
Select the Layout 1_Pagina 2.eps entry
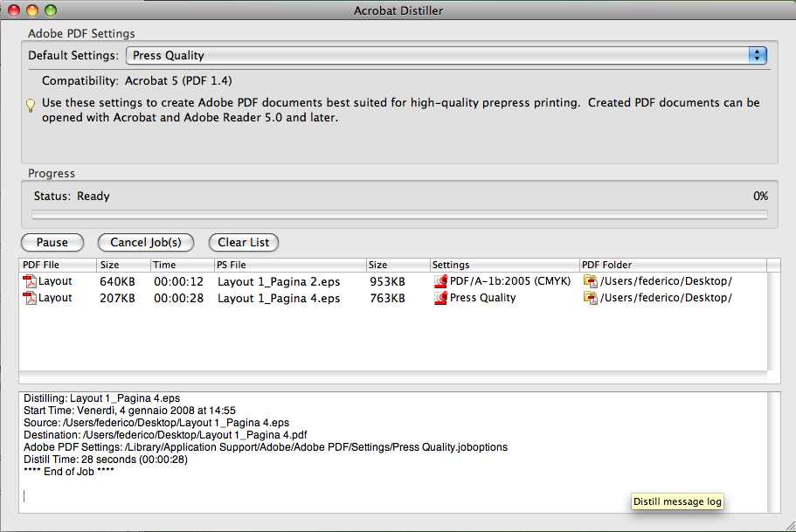point(279,282)
